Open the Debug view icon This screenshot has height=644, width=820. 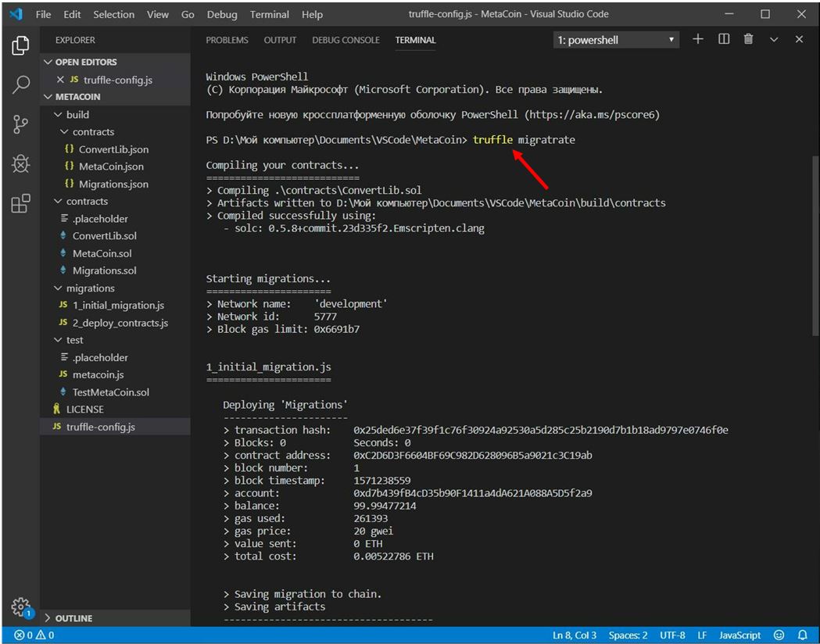pyautogui.click(x=20, y=164)
